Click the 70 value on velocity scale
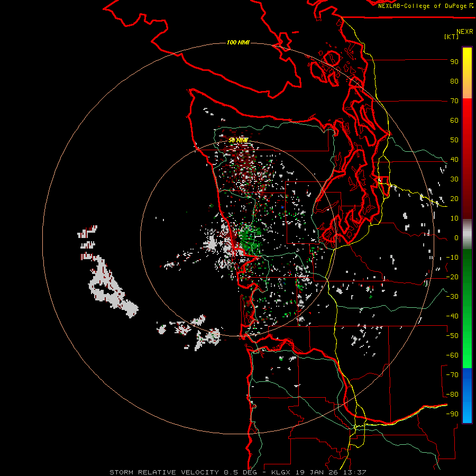 454,101
